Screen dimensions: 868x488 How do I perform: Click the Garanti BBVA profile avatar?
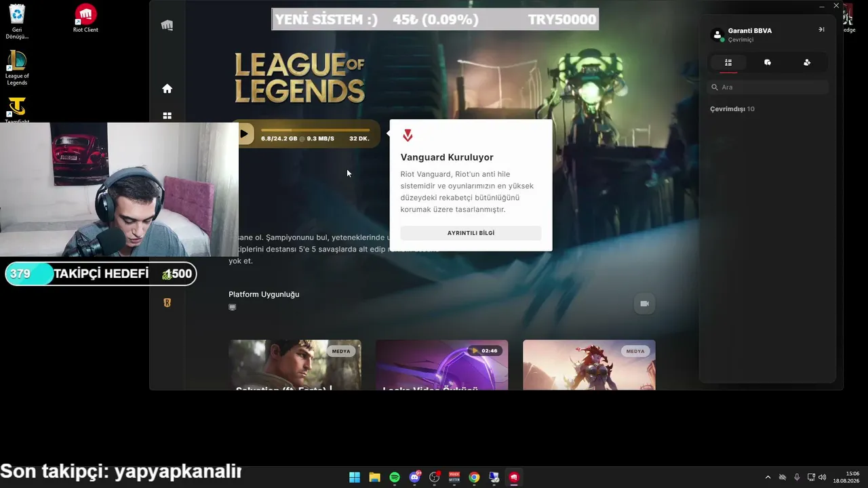717,35
